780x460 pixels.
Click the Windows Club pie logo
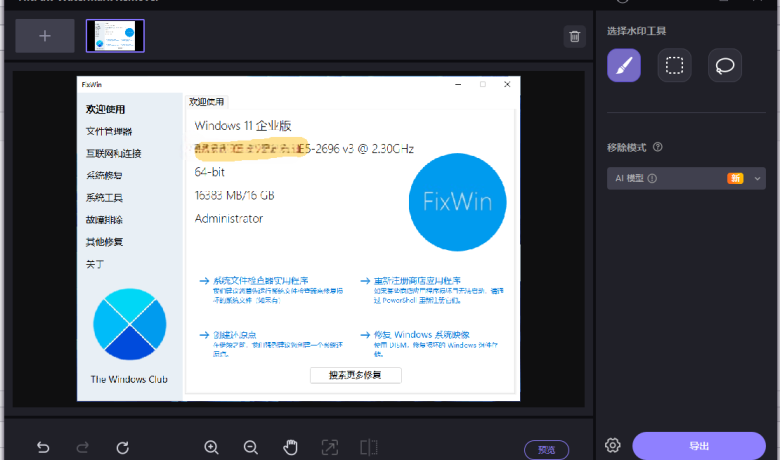[130, 324]
